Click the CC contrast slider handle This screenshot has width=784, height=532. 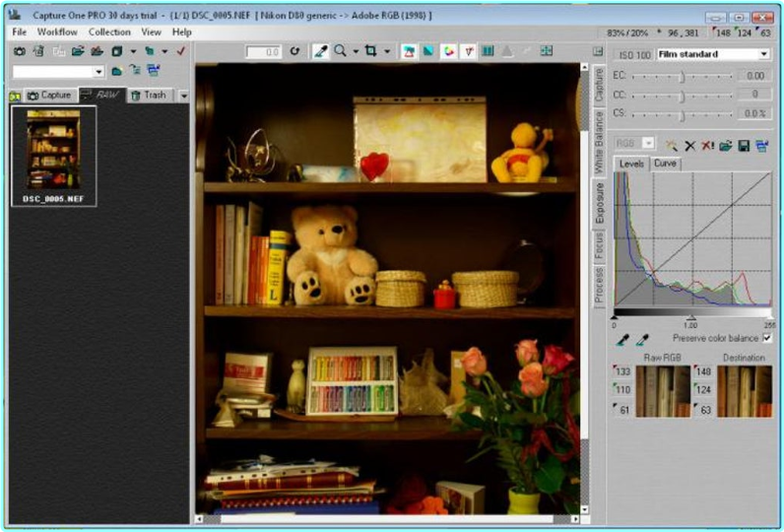tap(682, 95)
